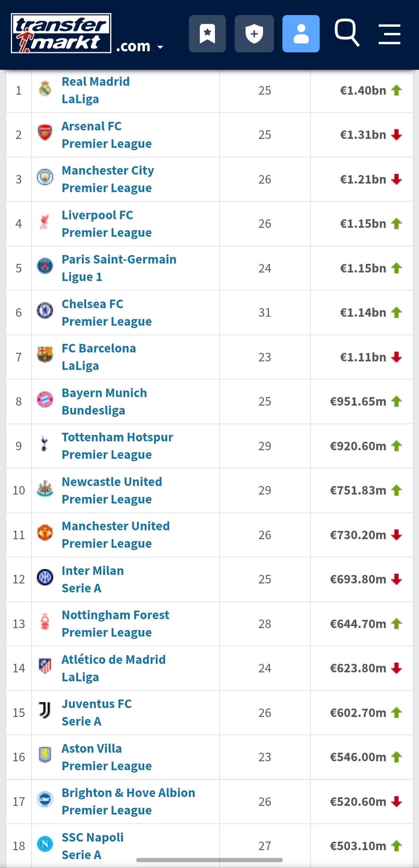Open the Paris Saint-Germain club link
This screenshot has width=419, height=868.
pos(119,259)
